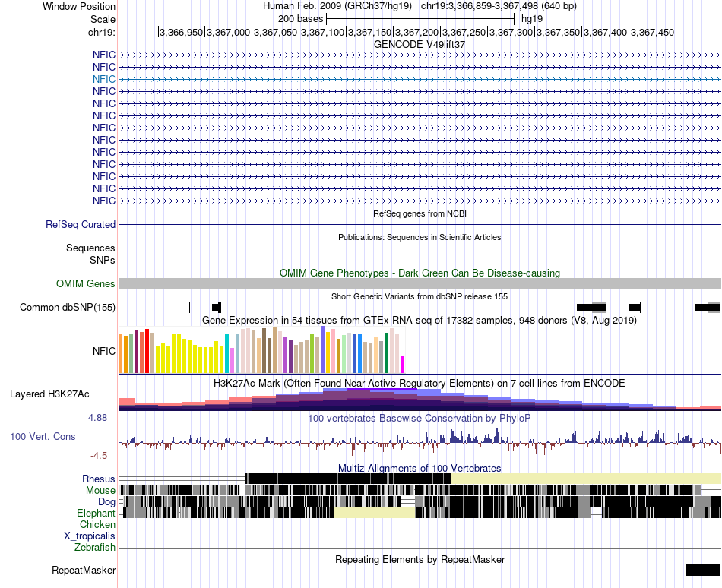Viewport: 722px width, 588px height.
Task: Select the Chicken alignment label
Action: [x=97, y=524]
